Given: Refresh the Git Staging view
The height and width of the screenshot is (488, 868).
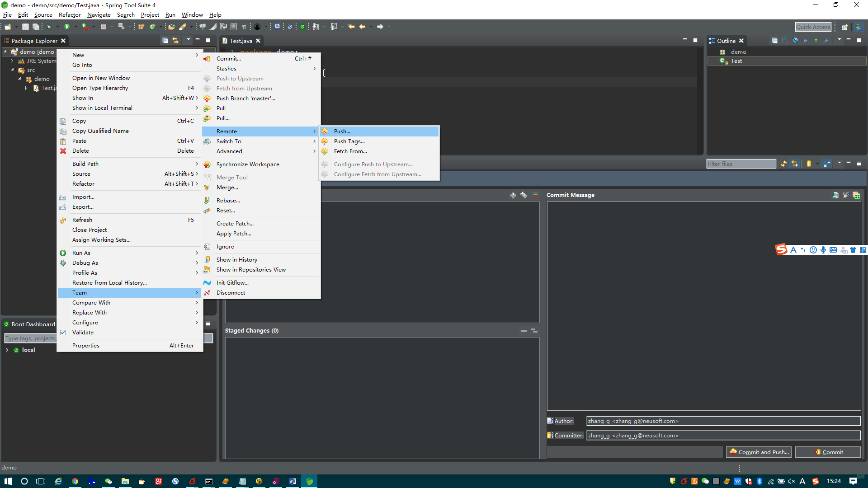Looking at the screenshot, I should [x=783, y=164].
